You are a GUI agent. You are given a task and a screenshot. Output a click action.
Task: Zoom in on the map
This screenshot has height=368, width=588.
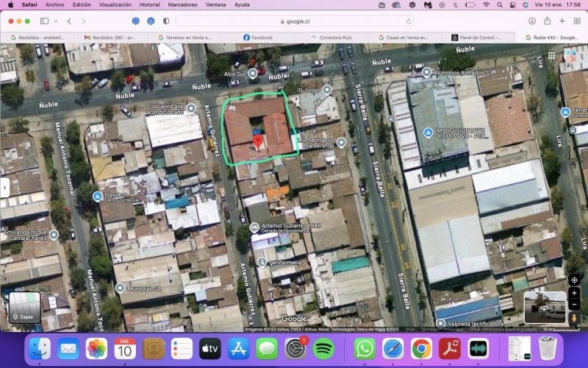pos(574,293)
